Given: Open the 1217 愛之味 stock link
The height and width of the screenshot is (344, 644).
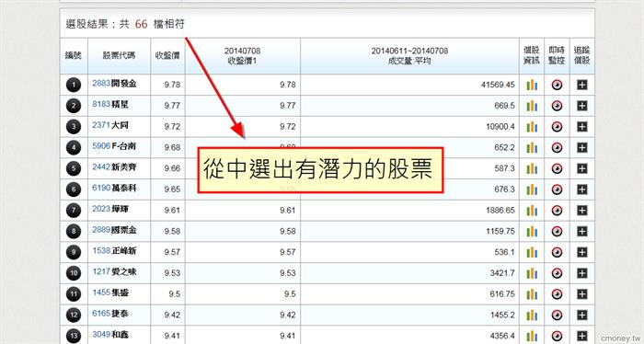Looking at the screenshot, I should point(114,271).
